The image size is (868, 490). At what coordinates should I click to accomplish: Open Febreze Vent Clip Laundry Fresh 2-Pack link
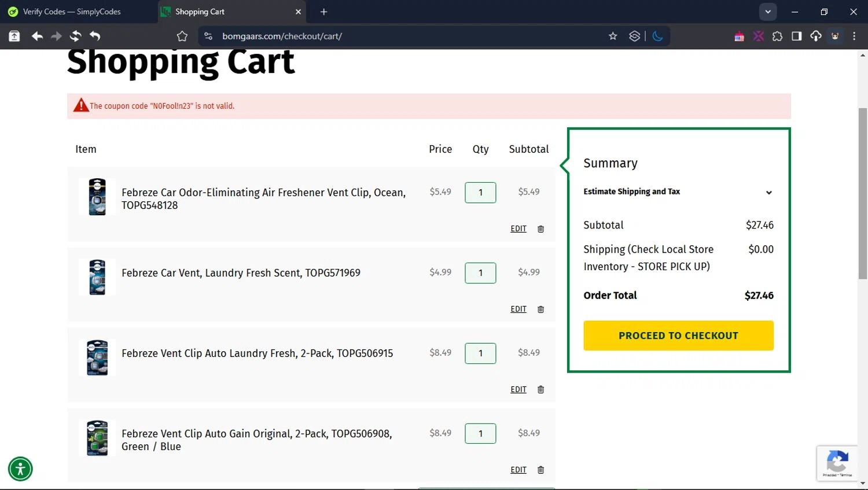pos(257,353)
